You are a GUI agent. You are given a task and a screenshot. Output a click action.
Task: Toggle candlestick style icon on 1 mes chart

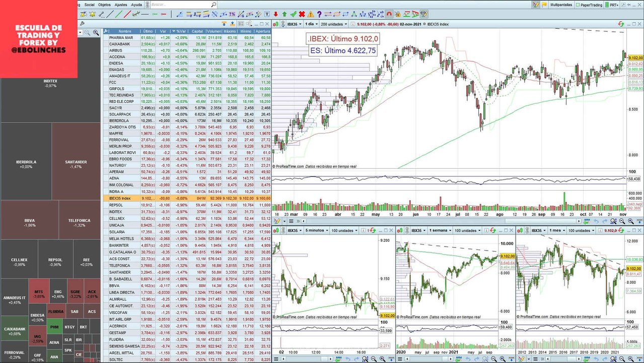(x=520, y=230)
